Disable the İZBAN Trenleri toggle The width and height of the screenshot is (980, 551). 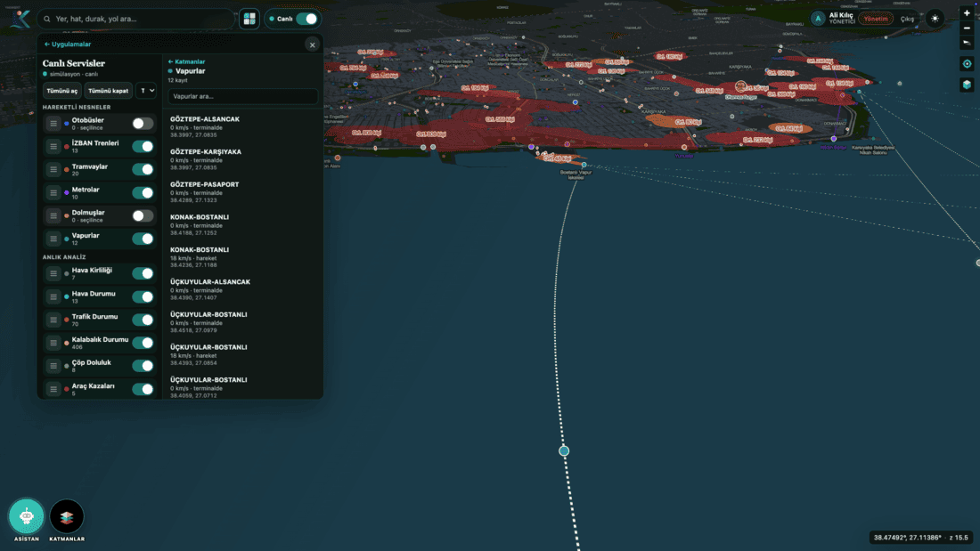click(143, 146)
